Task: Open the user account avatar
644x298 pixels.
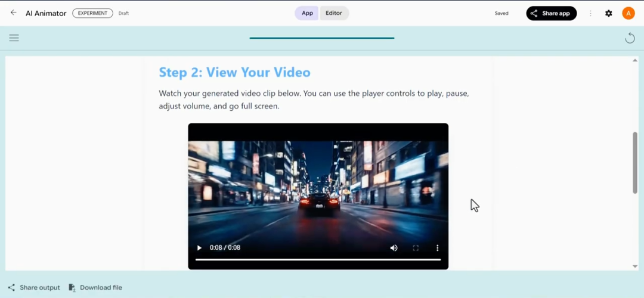Action: (x=628, y=13)
